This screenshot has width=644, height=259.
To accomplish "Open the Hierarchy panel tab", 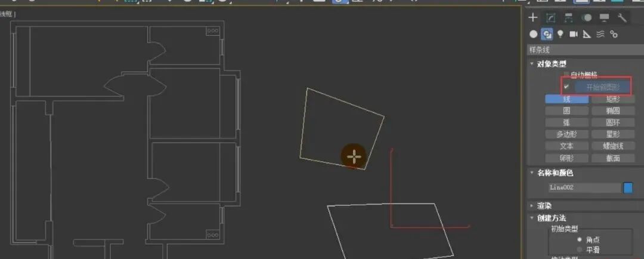I will pos(568,17).
